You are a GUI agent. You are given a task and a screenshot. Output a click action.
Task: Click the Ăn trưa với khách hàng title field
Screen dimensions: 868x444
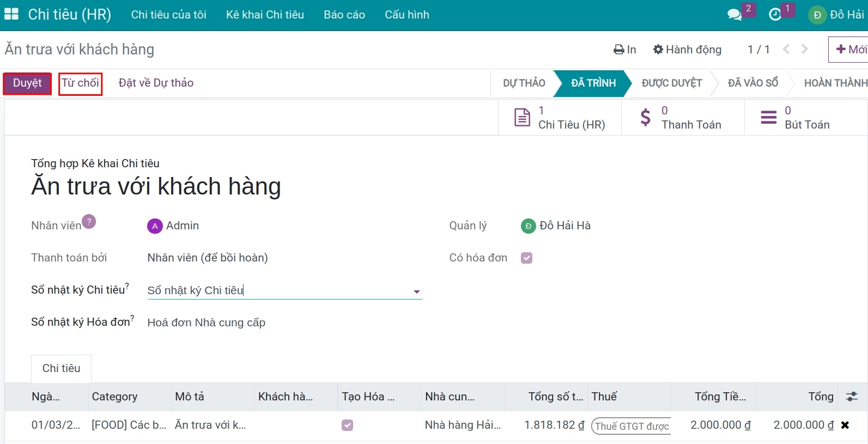coord(156,186)
